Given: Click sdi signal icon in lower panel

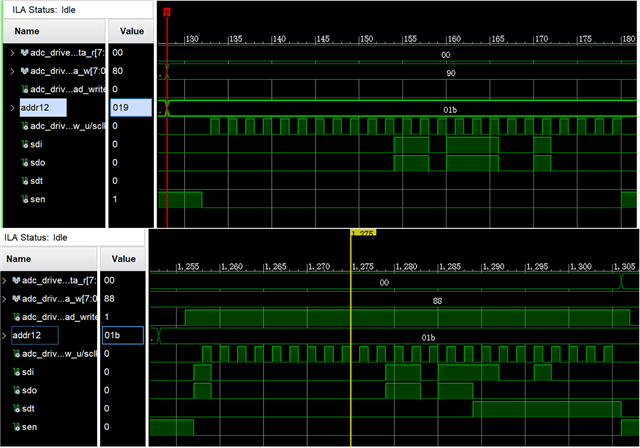Looking at the screenshot, I should pyautogui.click(x=17, y=372).
